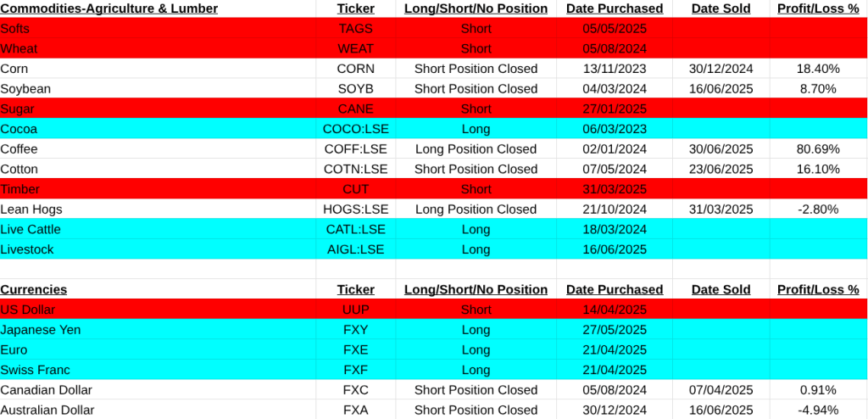Click the CANE ticker cell
The height and width of the screenshot is (419, 868).
pos(355,109)
